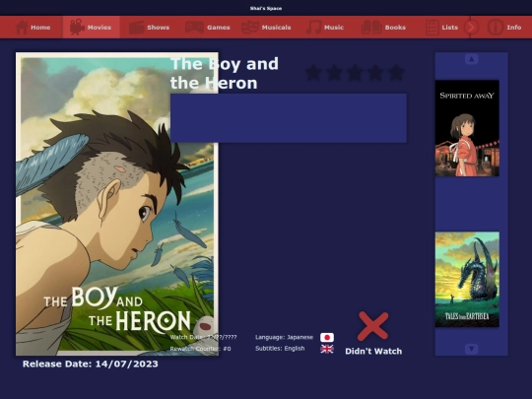This screenshot has width=532, height=399.
Task: Open the Lists tab
Action: [441, 28]
